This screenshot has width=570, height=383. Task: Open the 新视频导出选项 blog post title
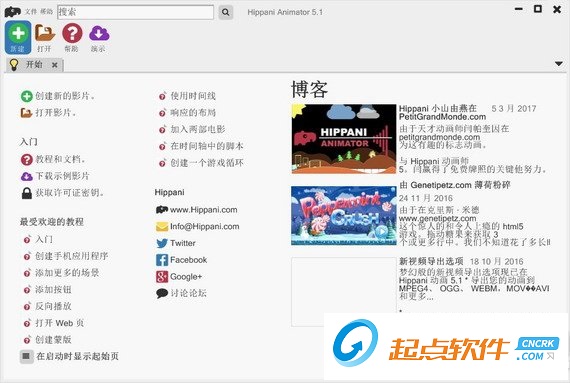pyautogui.click(x=431, y=261)
